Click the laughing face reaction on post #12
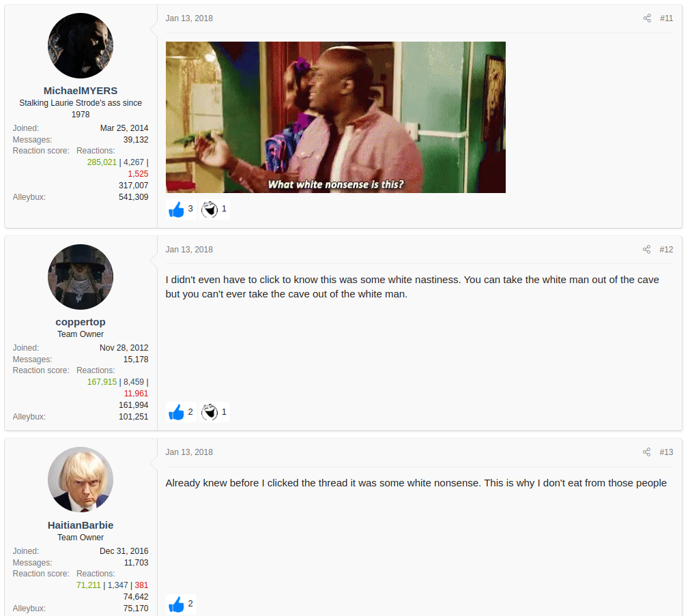Viewport: 690px width, 616px height. click(210, 412)
